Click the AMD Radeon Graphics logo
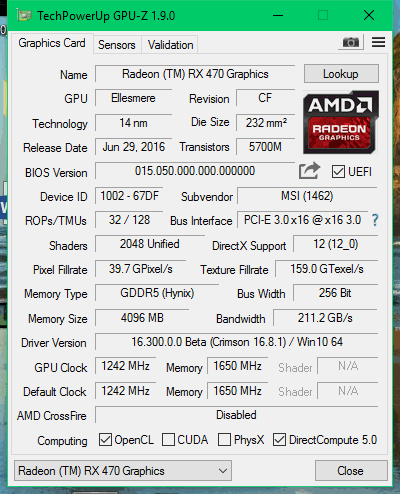Viewport: 400px width, 494px height. 341,122
